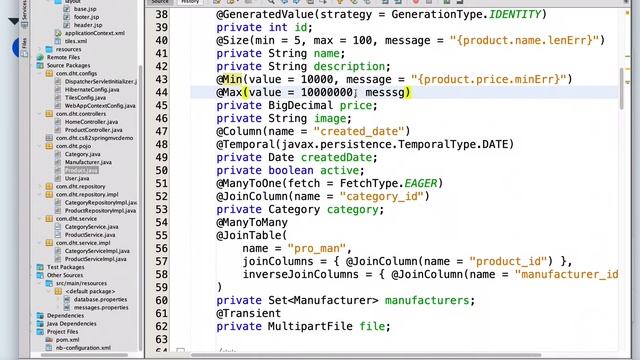640x360 pixels.
Task: Open HibernateConfig.java in project tree
Action: pos(92,90)
